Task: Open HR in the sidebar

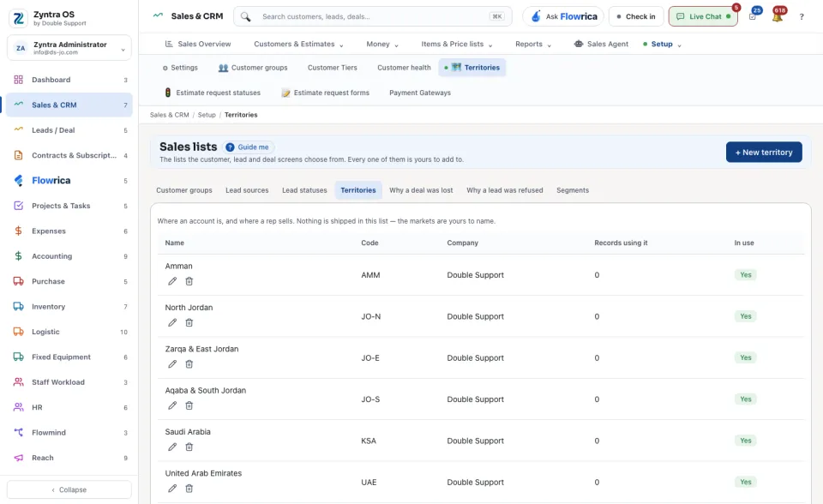Action: (x=69, y=407)
